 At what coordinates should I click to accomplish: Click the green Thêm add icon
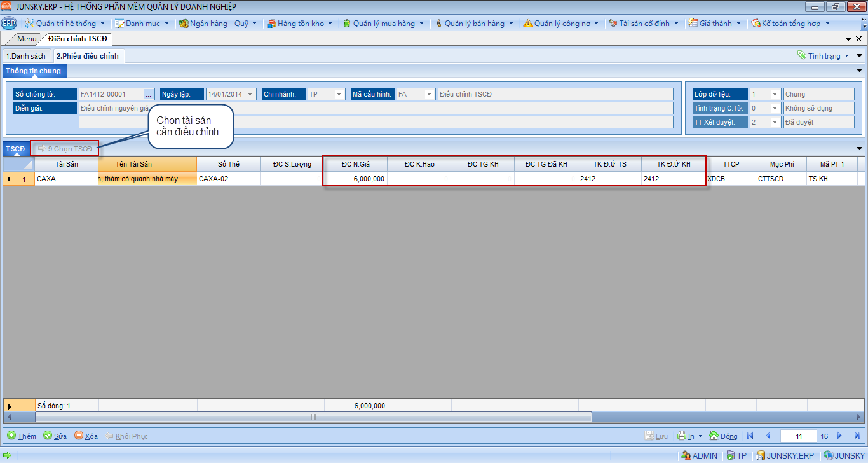[11, 436]
